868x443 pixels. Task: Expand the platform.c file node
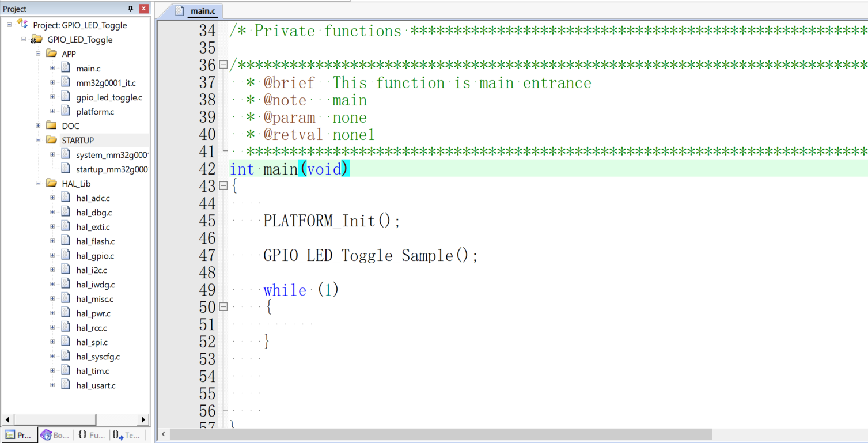pos(52,111)
